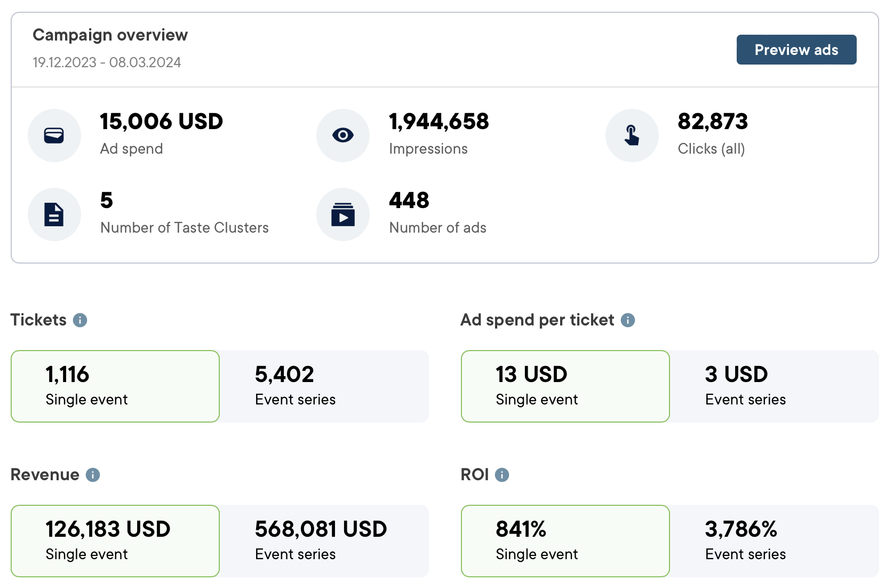893x588 pixels.
Task: Select the Event series revenue card
Action: coord(324,541)
